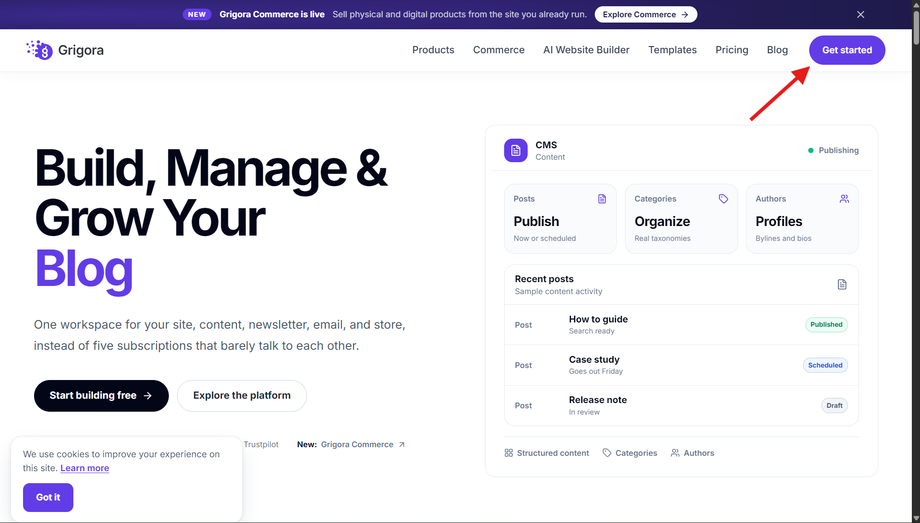Screen dimensions: 920x523
Task: Click the tag icon beside bottom Categories
Action: coord(607,453)
